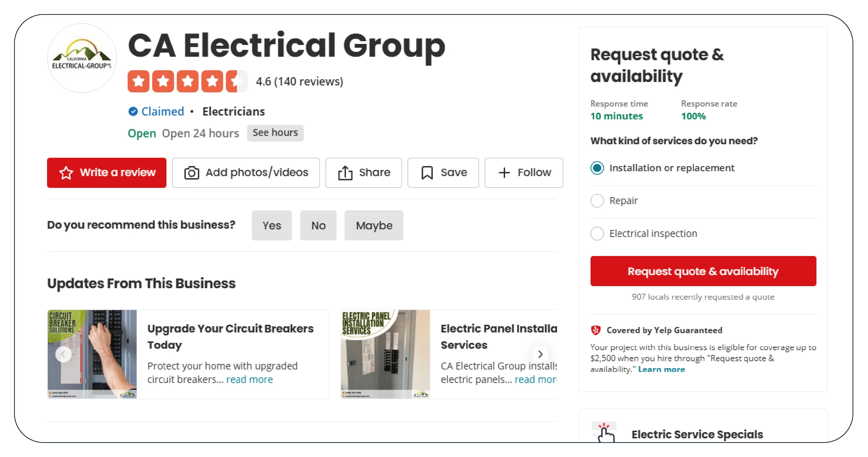Image resolution: width=868 pixels, height=457 pixels.
Task: Click the bookmark Save icon
Action: (x=427, y=173)
